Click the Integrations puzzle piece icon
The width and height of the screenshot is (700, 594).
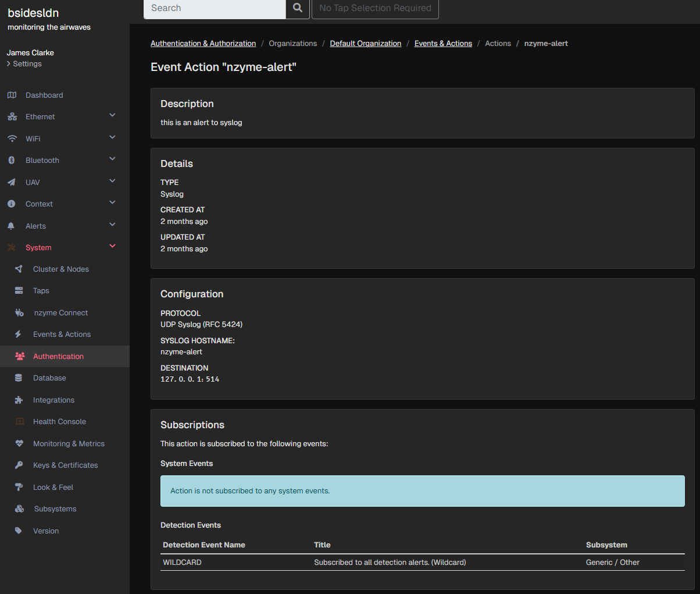click(x=19, y=400)
